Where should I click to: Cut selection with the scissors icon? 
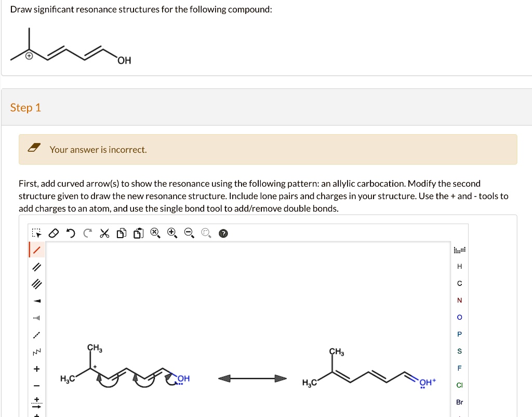tap(104, 234)
